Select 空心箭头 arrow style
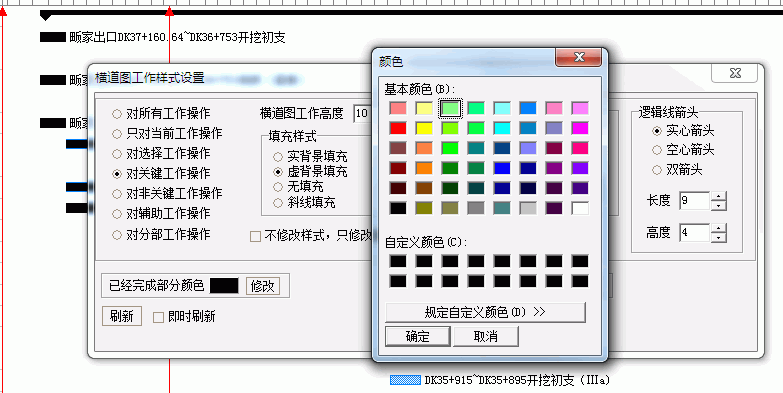This screenshot has height=393, width=783. point(657,150)
